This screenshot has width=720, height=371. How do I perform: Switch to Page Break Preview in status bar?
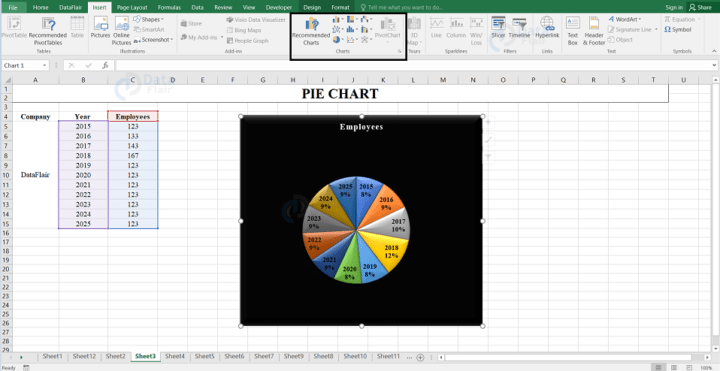(x=689, y=367)
